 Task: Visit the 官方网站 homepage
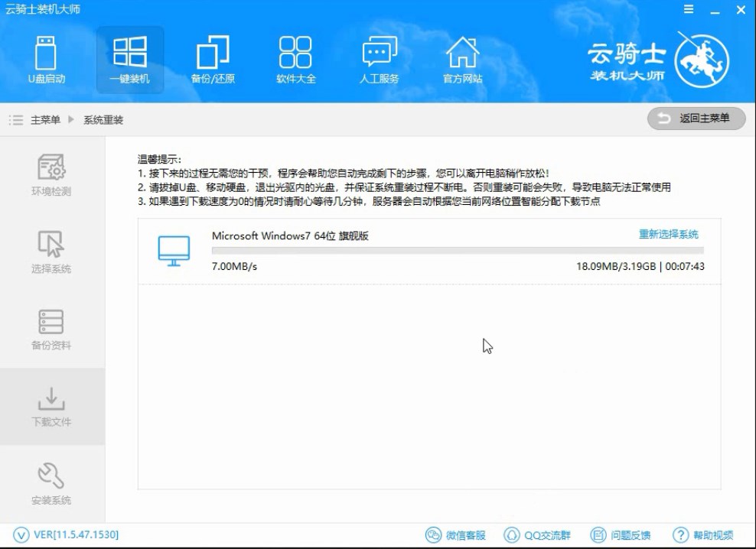point(461,60)
